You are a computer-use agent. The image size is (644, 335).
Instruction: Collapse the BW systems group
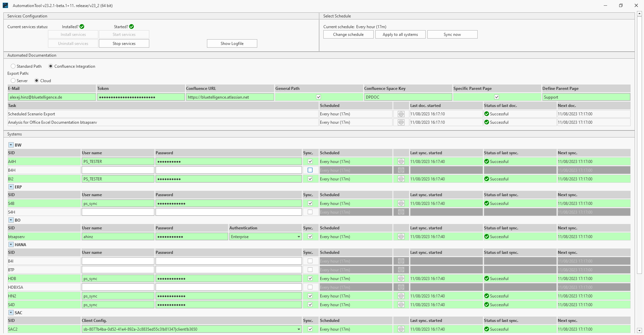[x=11, y=145]
